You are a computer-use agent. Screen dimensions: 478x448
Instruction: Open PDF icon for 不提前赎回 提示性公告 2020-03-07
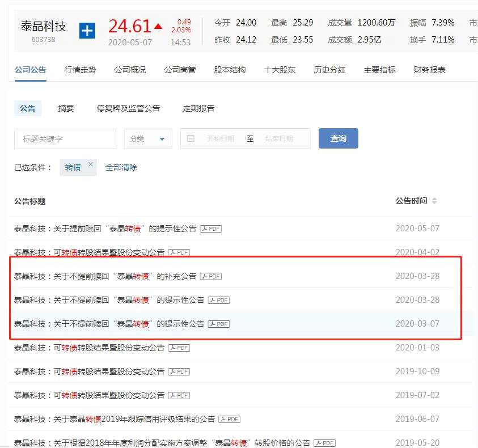pos(218,324)
